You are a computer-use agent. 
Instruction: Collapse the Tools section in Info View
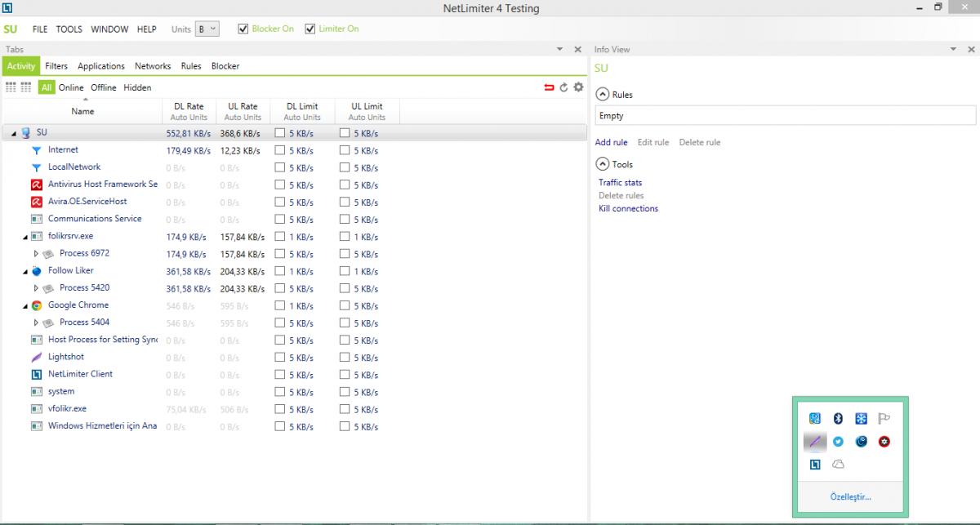603,164
